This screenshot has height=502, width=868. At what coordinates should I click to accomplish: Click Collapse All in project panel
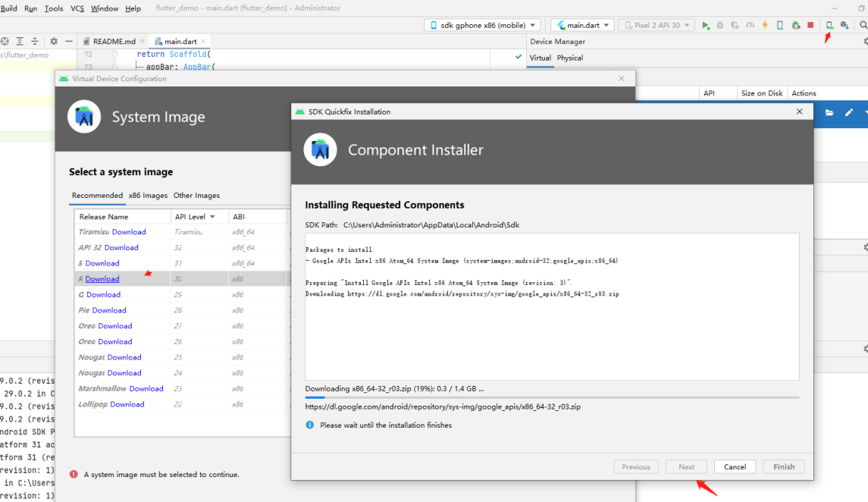coord(35,42)
